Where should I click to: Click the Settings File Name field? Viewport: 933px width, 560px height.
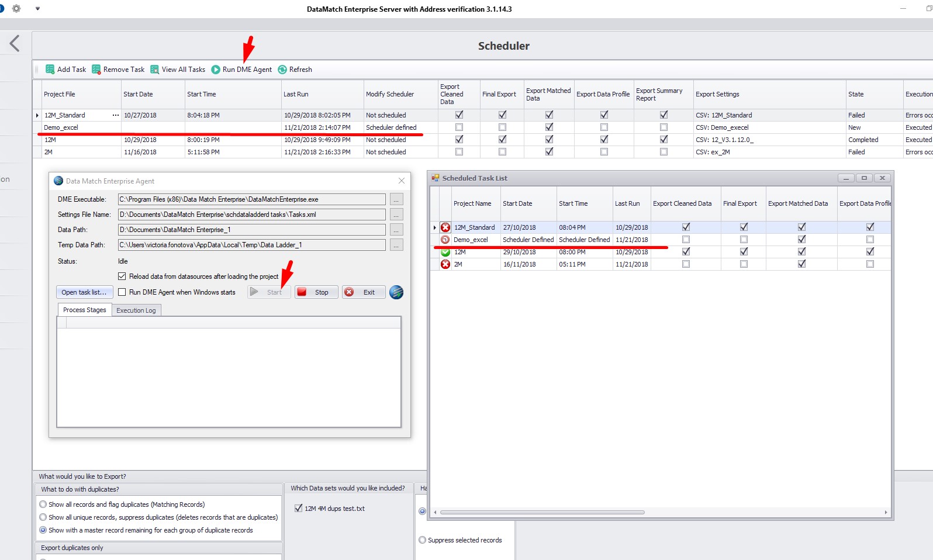tap(252, 215)
